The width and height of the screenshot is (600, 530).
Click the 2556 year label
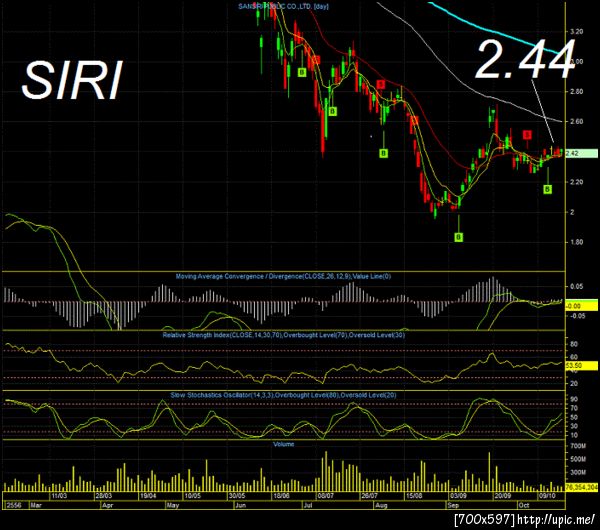(14, 505)
